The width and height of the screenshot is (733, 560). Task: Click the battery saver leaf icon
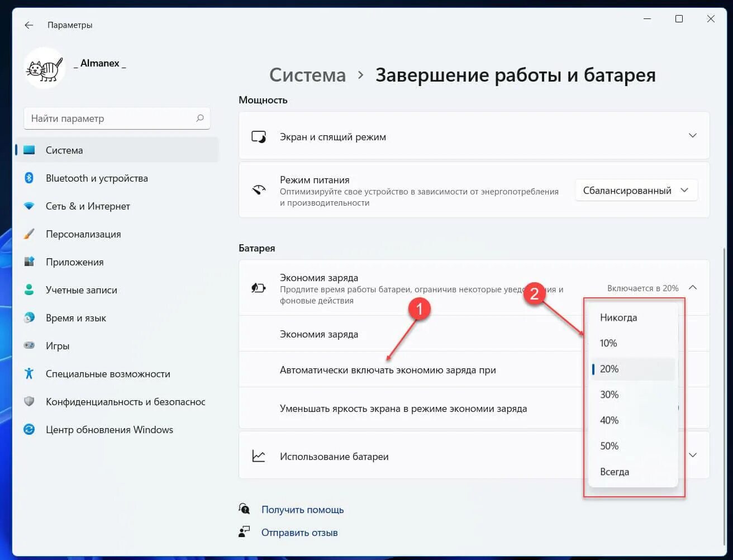pyautogui.click(x=259, y=288)
